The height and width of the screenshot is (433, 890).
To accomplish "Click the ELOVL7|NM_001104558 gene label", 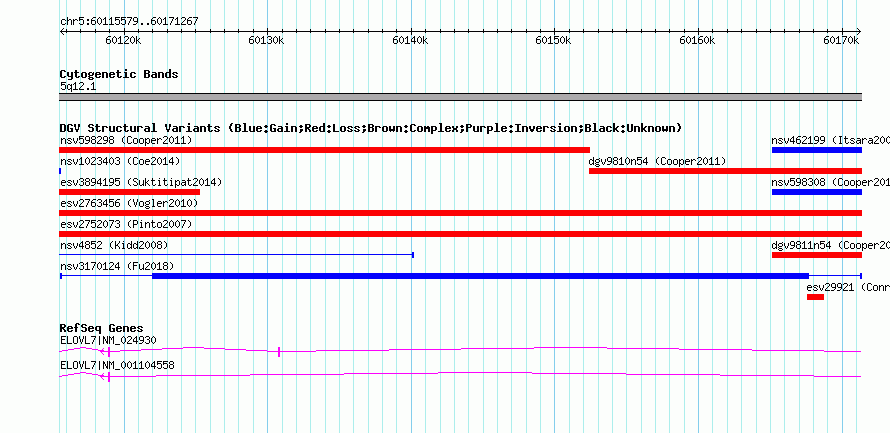I will 117,365.
